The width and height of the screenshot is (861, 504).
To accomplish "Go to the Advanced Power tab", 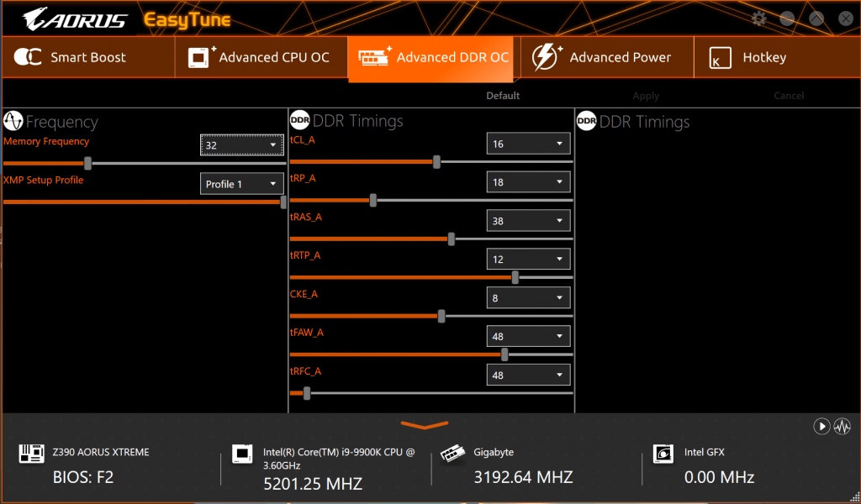I will (x=607, y=57).
